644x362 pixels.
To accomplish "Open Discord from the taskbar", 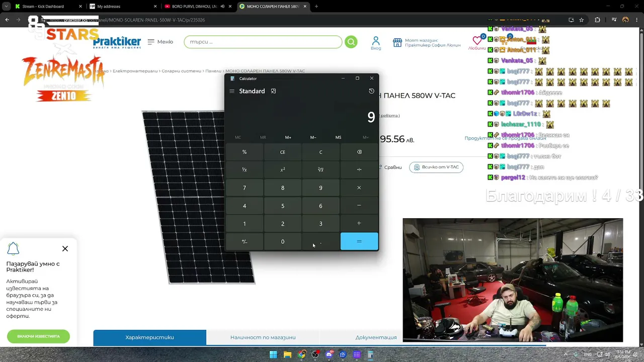I will [329, 354].
